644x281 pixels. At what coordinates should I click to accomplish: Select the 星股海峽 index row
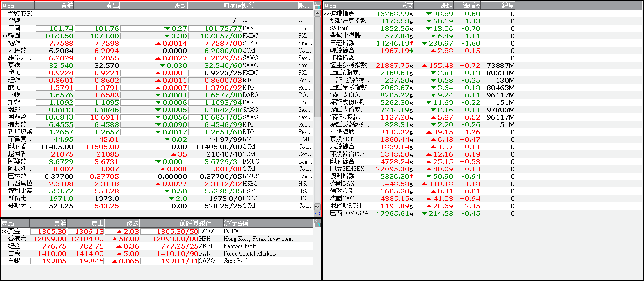pyautogui.click(x=483, y=132)
